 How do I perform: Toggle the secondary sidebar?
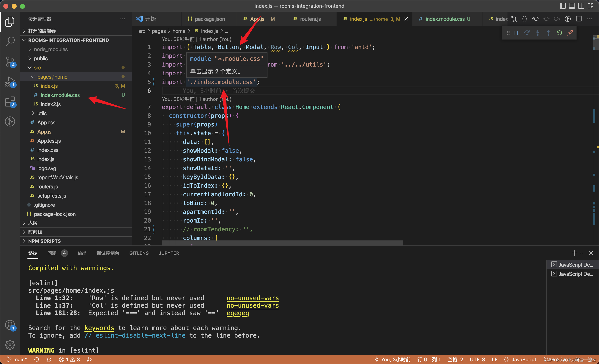[581, 6]
